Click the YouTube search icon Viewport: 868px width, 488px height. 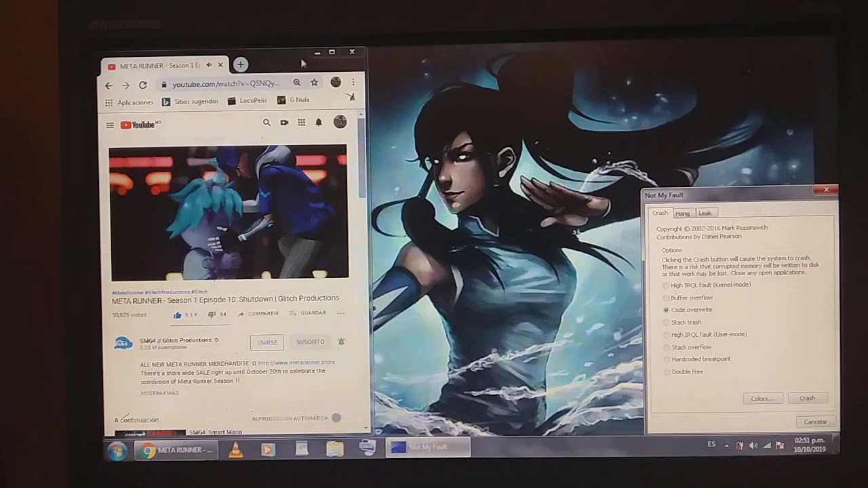click(267, 123)
